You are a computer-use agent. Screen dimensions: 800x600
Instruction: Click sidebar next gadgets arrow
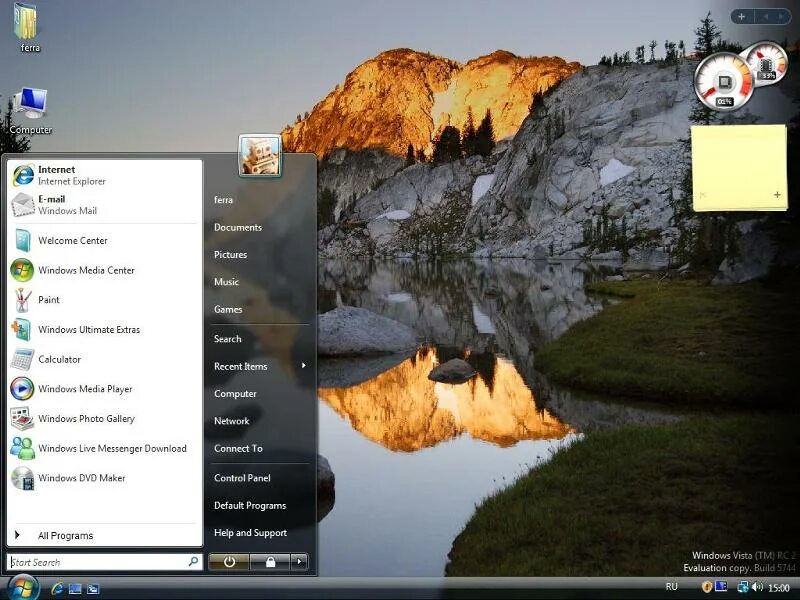click(781, 17)
